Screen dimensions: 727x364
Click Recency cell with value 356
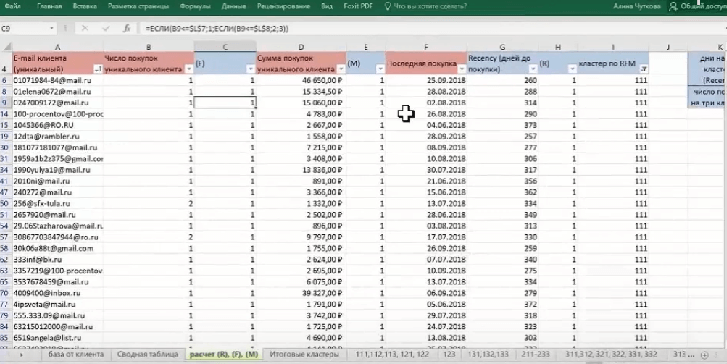[x=503, y=181]
